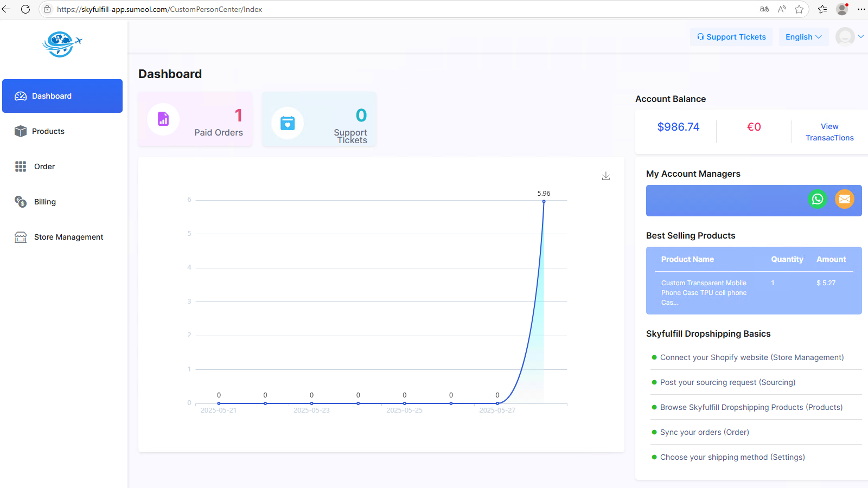The height and width of the screenshot is (488, 868).
Task: Open the browser profile icon
Action: 842,9
